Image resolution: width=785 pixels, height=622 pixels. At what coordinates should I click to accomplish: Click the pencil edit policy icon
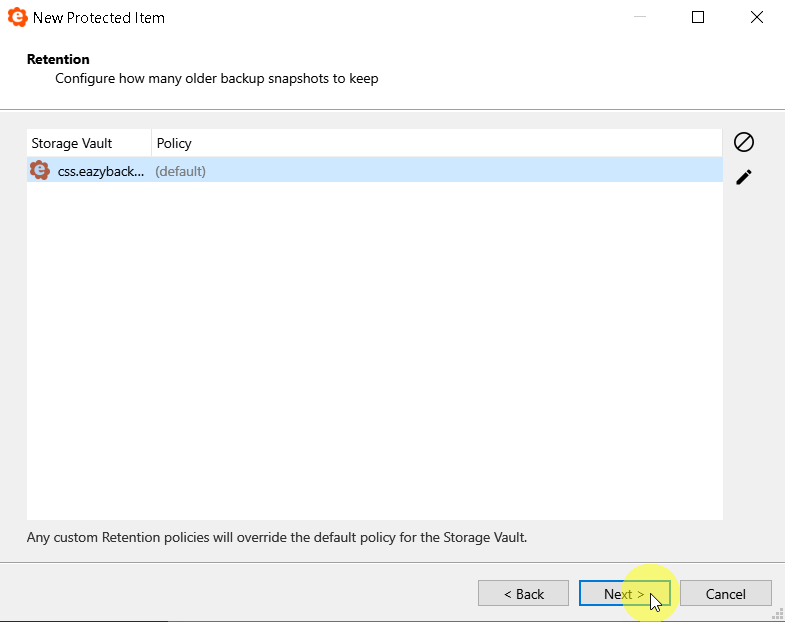(x=743, y=177)
